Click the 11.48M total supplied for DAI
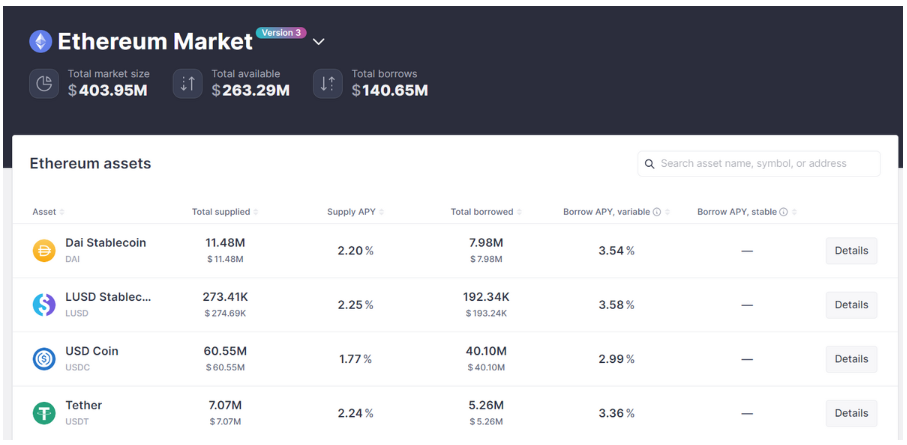This screenshot has height=445, width=907. click(x=225, y=243)
